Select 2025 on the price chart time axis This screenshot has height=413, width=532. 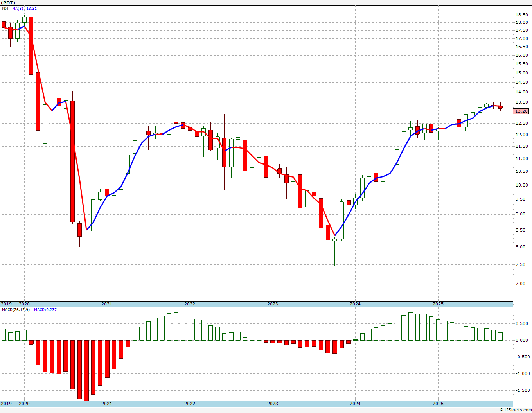click(438, 304)
